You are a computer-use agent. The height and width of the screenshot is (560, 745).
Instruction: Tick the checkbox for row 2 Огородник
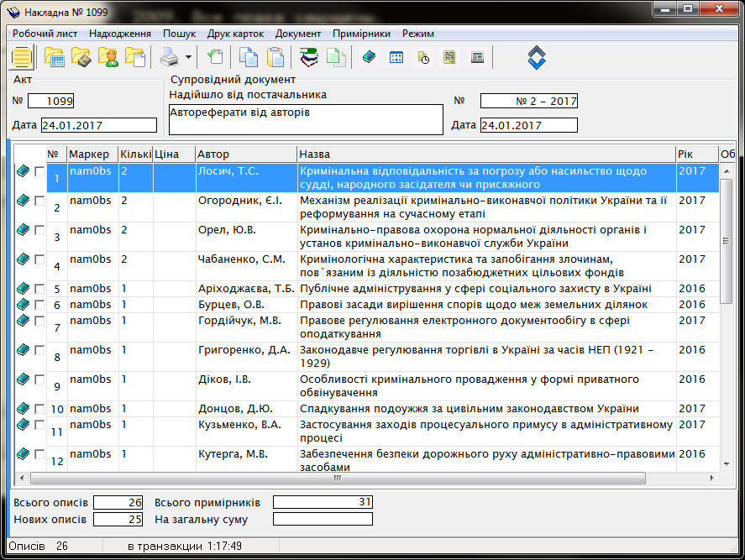tap(39, 200)
